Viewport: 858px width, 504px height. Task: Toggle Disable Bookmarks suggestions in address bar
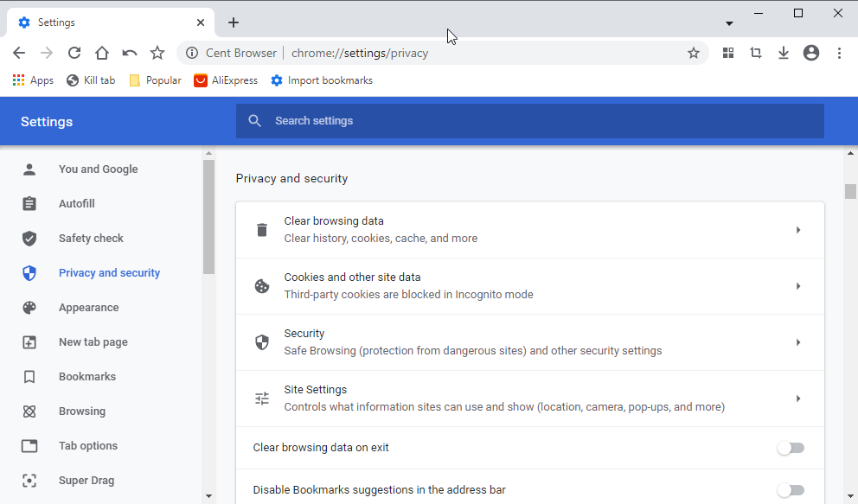(790, 490)
